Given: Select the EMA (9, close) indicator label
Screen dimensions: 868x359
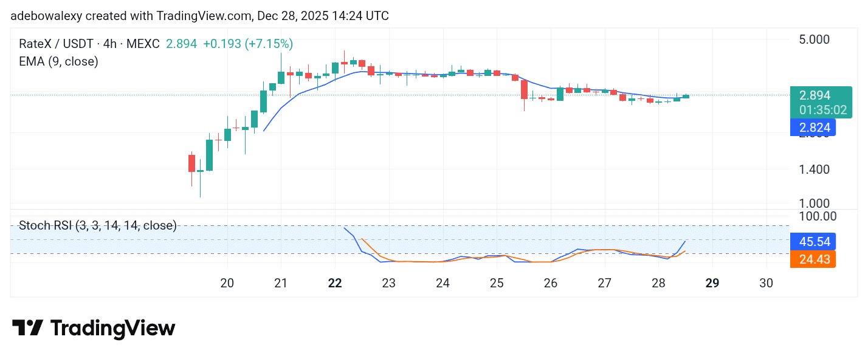Looking at the screenshot, I should (x=58, y=61).
